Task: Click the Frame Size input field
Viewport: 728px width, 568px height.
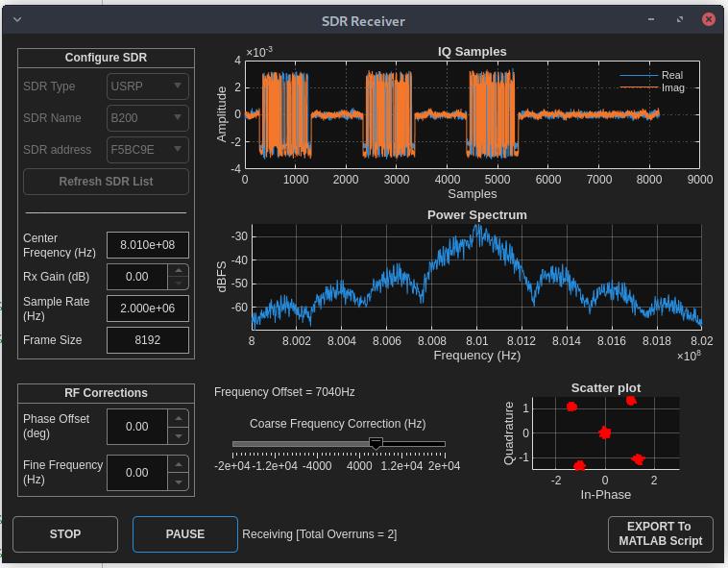Action: (148, 340)
